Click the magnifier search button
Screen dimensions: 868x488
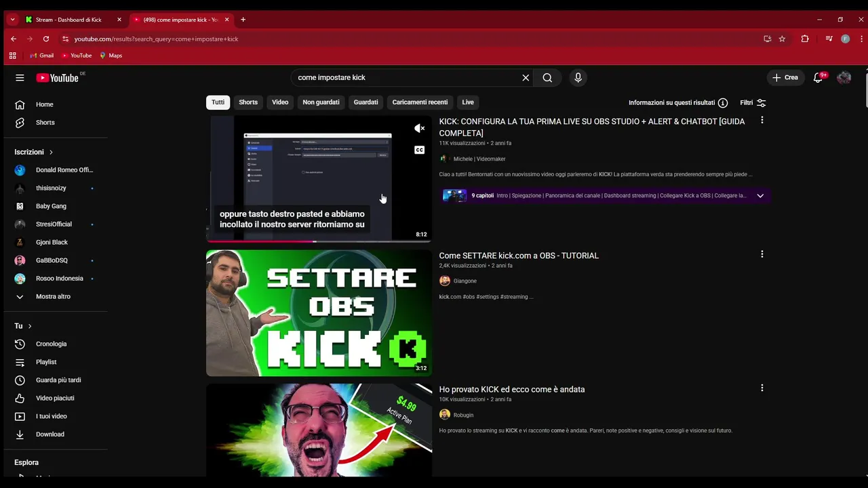pos(547,78)
